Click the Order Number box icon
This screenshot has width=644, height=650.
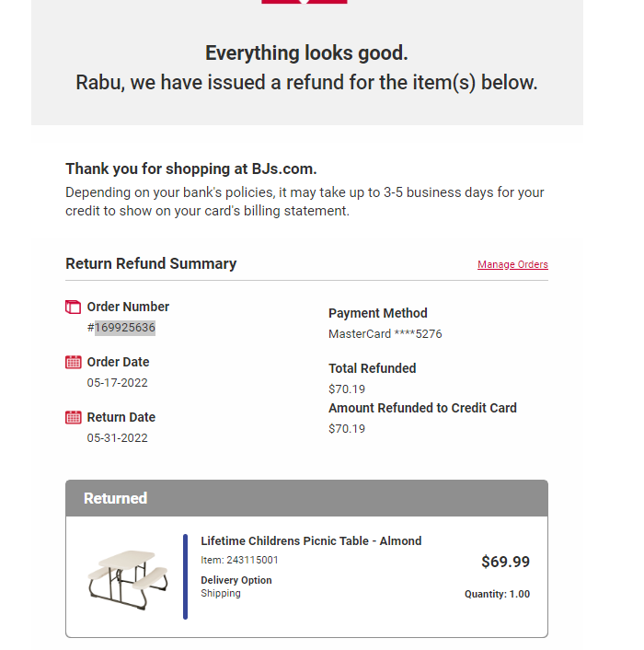pyautogui.click(x=73, y=308)
